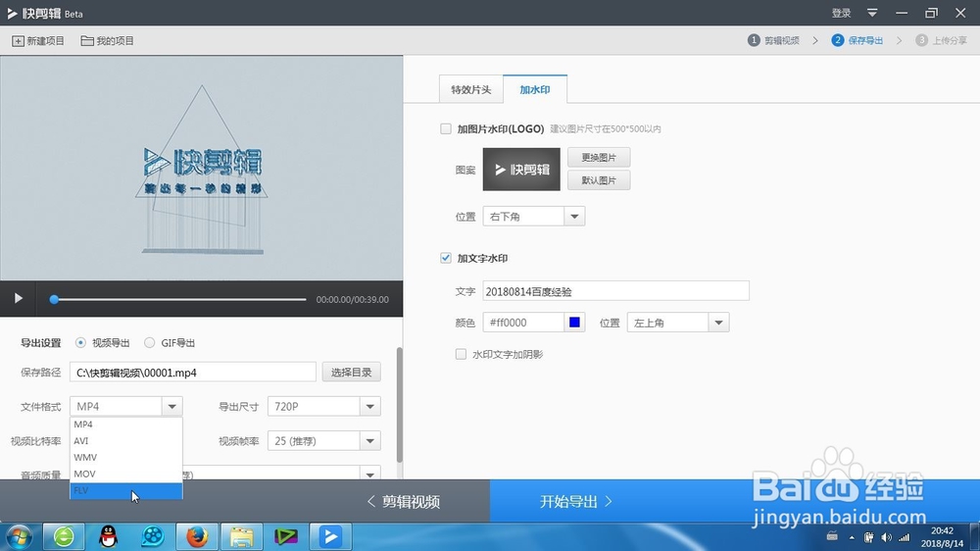Image resolution: width=980 pixels, height=551 pixels.
Task: Open image watermark position dropdown 右下角
Action: click(x=534, y=217)
